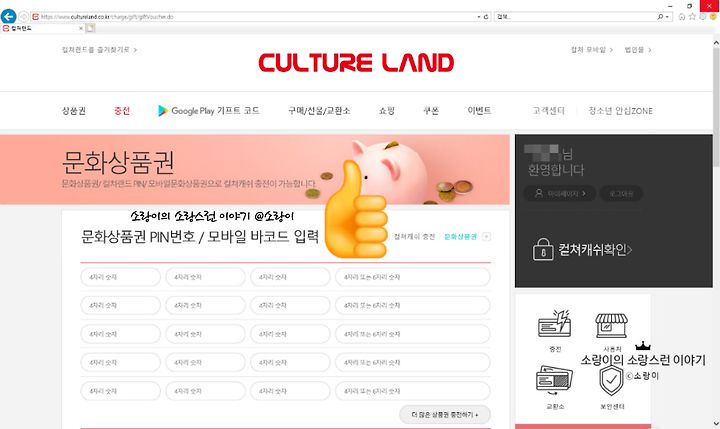Click the 마이페이지 button
This screenshot has height=429, width=720.
(560, 193)
